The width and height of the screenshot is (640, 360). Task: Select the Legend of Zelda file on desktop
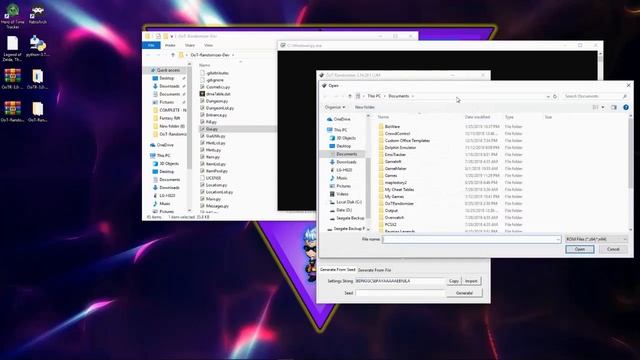(x=13, y=49)
